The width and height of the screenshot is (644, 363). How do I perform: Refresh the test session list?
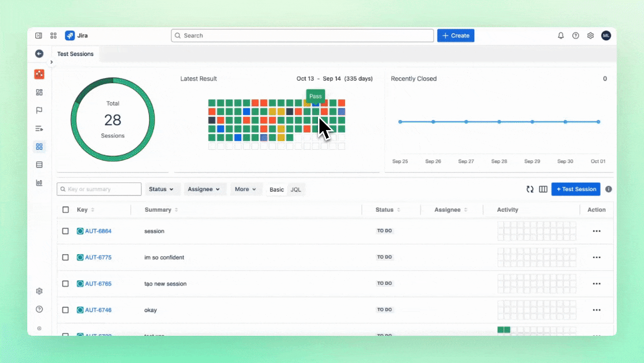point(530,189)
